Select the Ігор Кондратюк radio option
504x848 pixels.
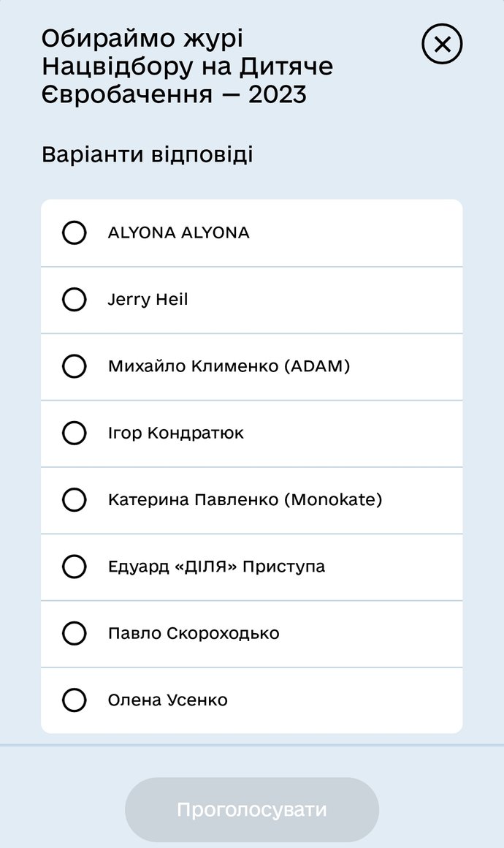click(x=74, y=433)
